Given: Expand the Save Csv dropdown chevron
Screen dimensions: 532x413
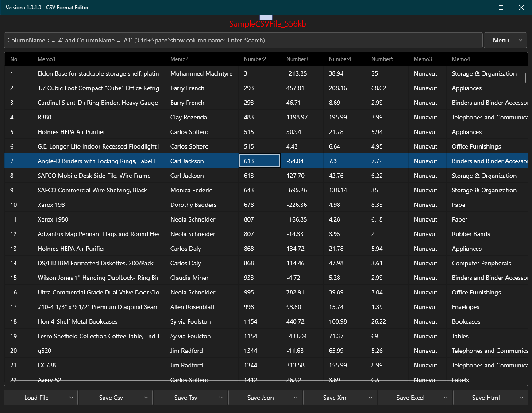Looking at the screenshot, I should click(146, 398).
